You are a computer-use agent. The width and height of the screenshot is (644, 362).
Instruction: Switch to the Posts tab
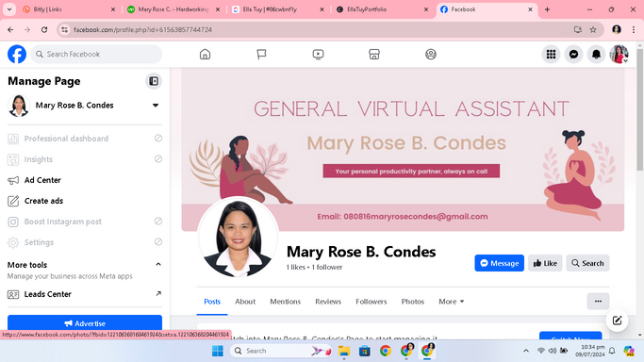[x=212, y=302]
